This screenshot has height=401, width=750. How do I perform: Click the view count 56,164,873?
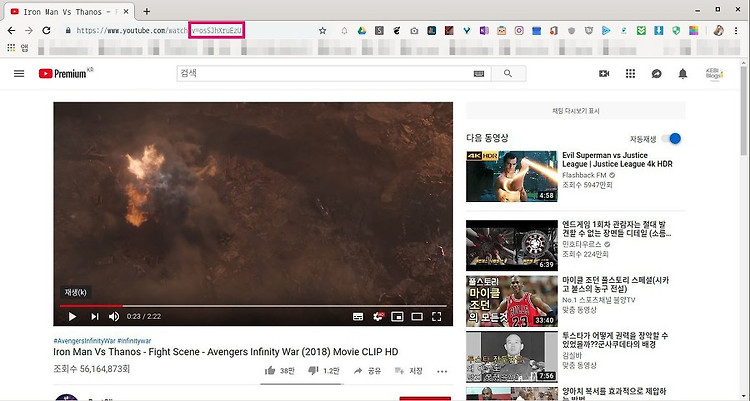[x=91, y=369]
